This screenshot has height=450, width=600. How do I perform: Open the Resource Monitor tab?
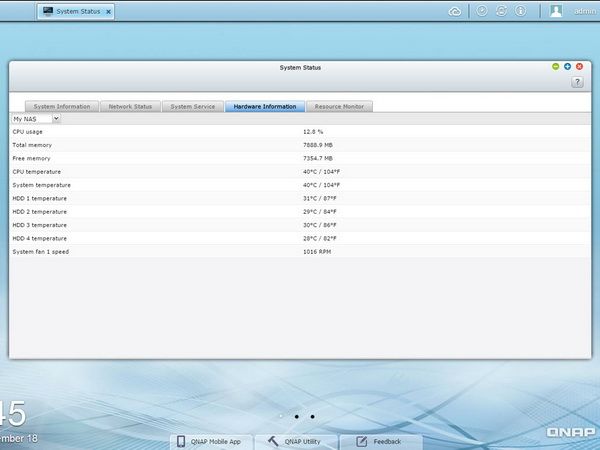click(339, 106)
